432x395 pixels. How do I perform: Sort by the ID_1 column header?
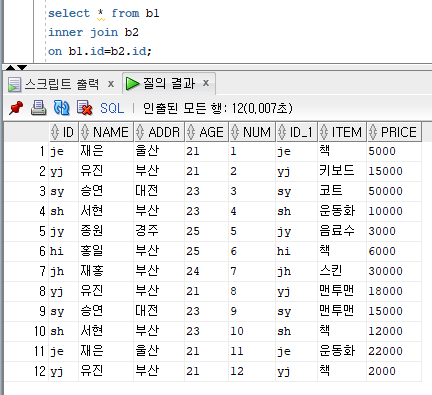coord(297,132)
